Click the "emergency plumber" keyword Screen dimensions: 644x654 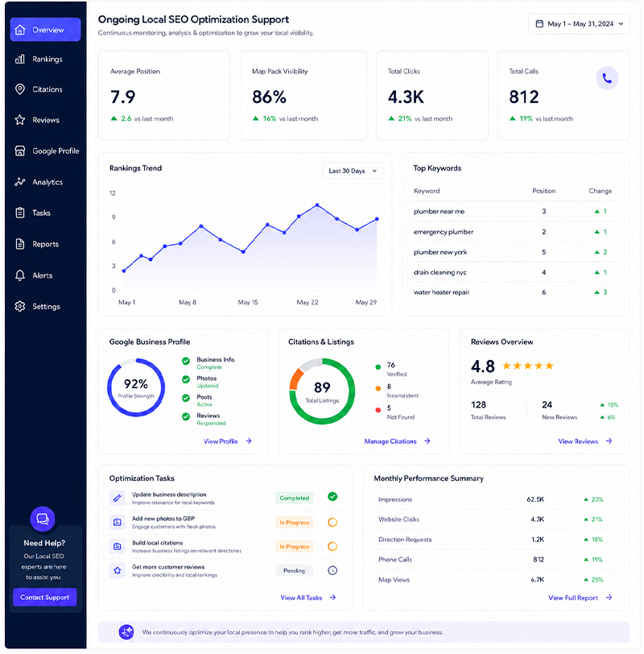(x=444, y=232)
